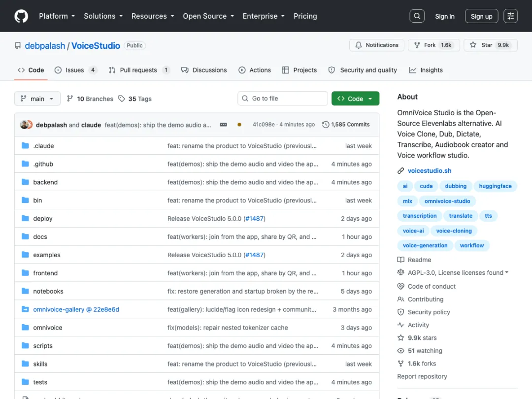This screenshot has width=532, height=399.
Task: Open the Actions tab
Action: coord(255,70)
